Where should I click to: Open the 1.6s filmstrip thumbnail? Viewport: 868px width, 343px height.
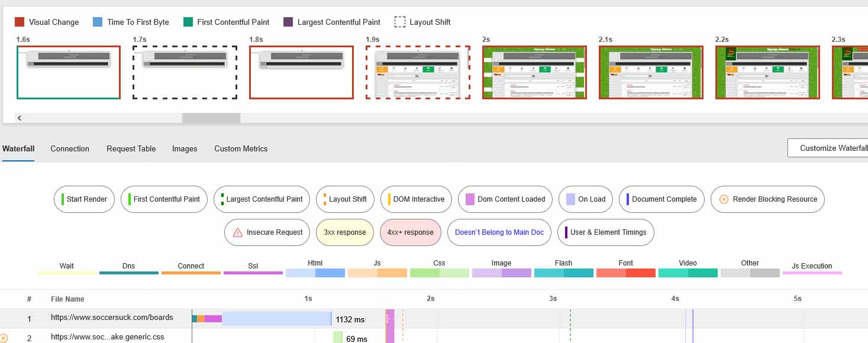(69, 72)
